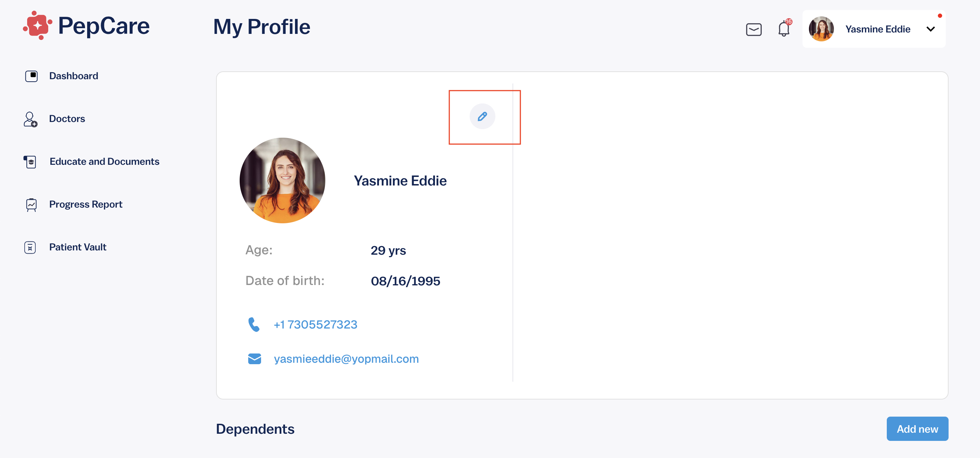Screen dimensions: 980x458
Task: Click the pencil edit profile icon
Action: click(x=482, y=116)
